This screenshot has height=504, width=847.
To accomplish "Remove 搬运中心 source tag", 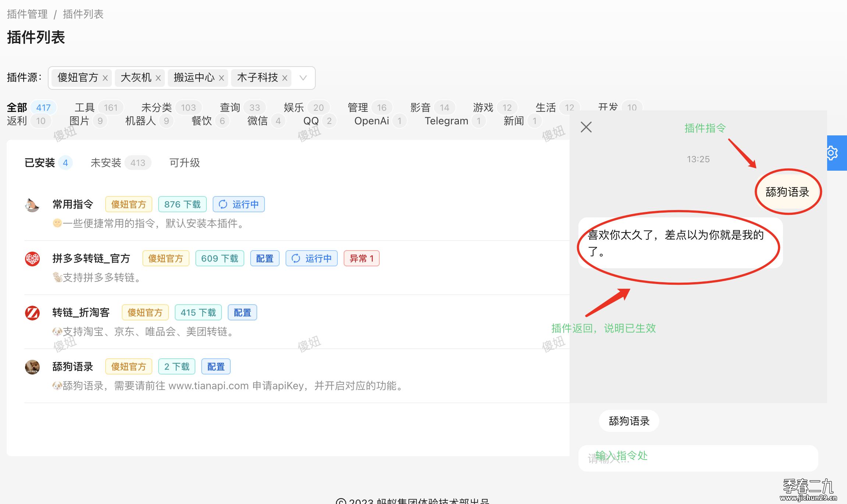I will coord(222,78).
